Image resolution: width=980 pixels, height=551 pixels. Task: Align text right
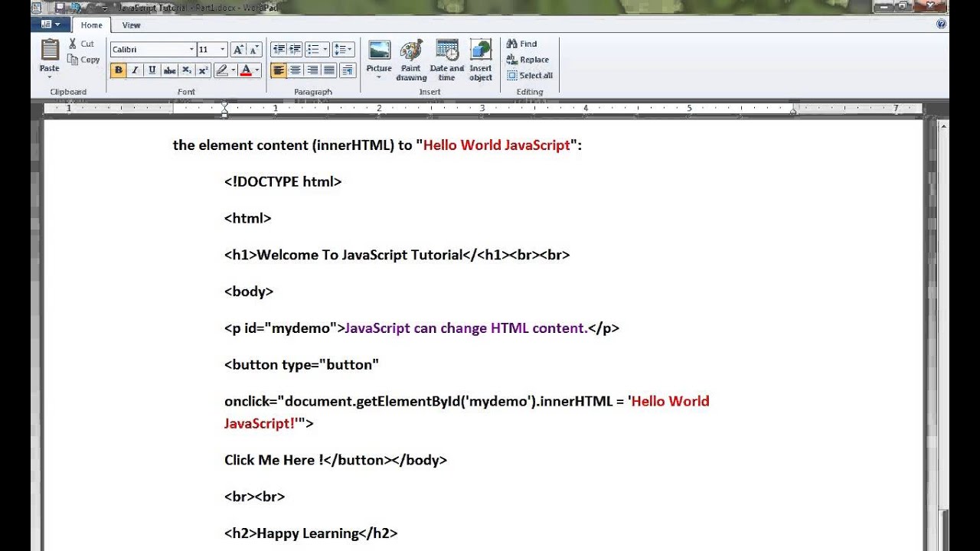pos(312,70)
